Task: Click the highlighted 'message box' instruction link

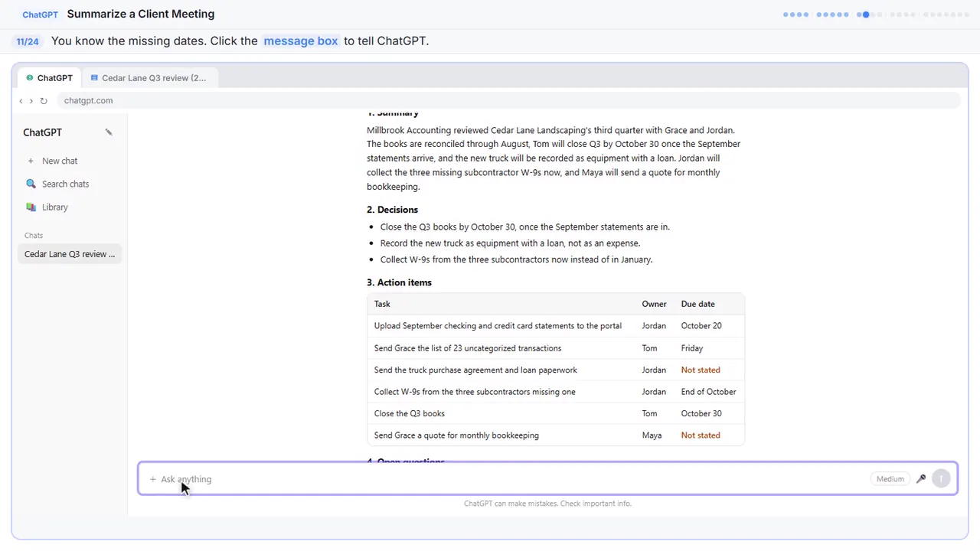Action: tap(300, 41)
